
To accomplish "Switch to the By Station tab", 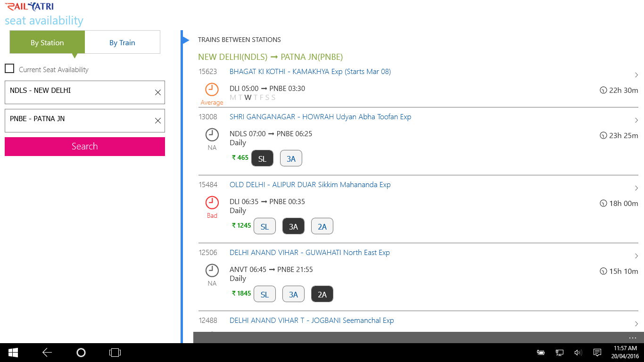I will click(47, 42).
